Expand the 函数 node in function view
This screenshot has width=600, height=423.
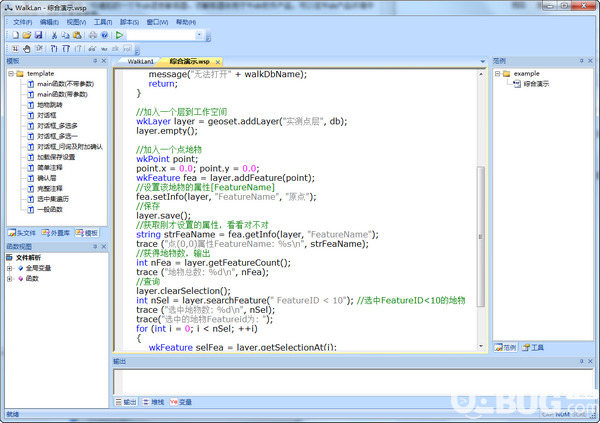(10, 279)
